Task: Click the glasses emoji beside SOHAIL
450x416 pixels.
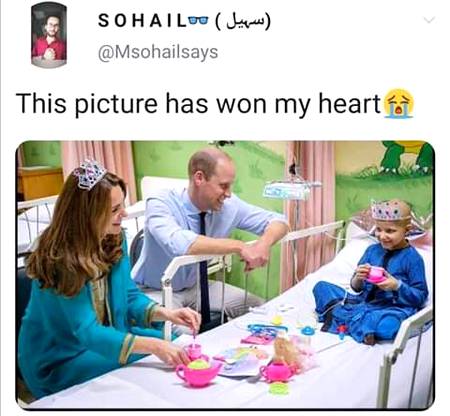Action: (199, 21)
